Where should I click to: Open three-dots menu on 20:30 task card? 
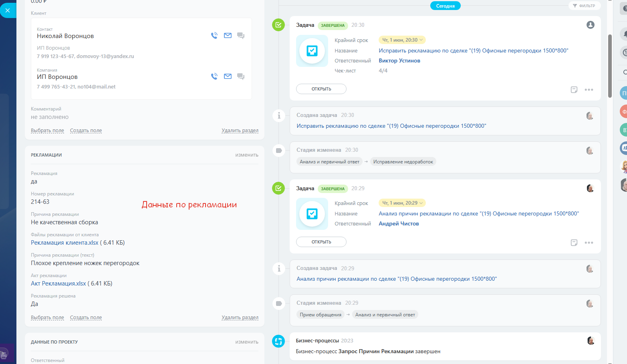(589, 90)
